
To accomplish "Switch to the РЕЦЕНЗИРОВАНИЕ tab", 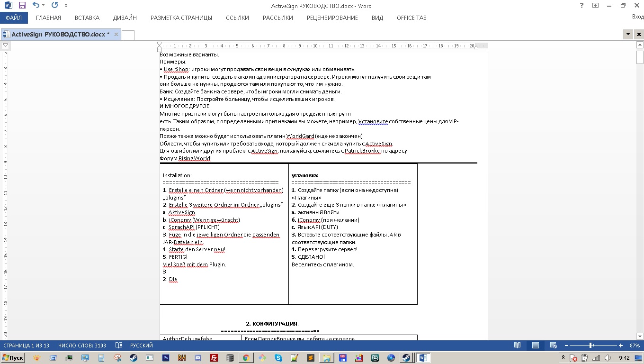I will pos(332,18).
